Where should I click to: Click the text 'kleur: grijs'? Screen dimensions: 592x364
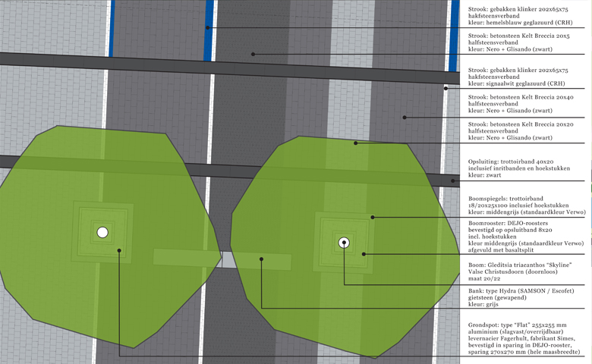point(483,305)
